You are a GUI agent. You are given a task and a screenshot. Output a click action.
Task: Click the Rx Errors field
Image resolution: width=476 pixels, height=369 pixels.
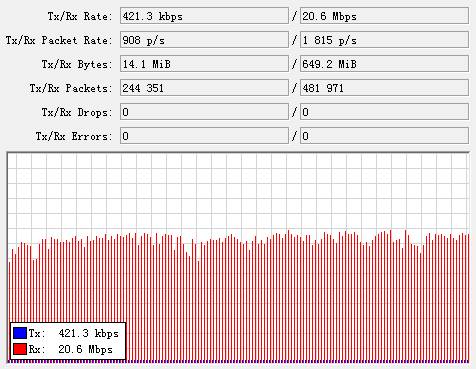384,136
